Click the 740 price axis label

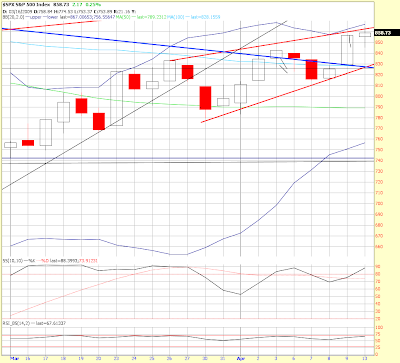[379, 160]
